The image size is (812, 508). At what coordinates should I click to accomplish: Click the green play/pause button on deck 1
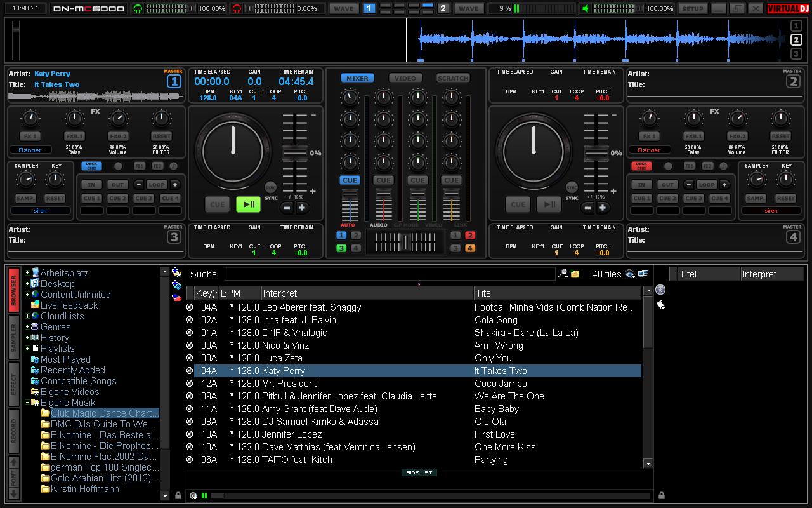249,204
